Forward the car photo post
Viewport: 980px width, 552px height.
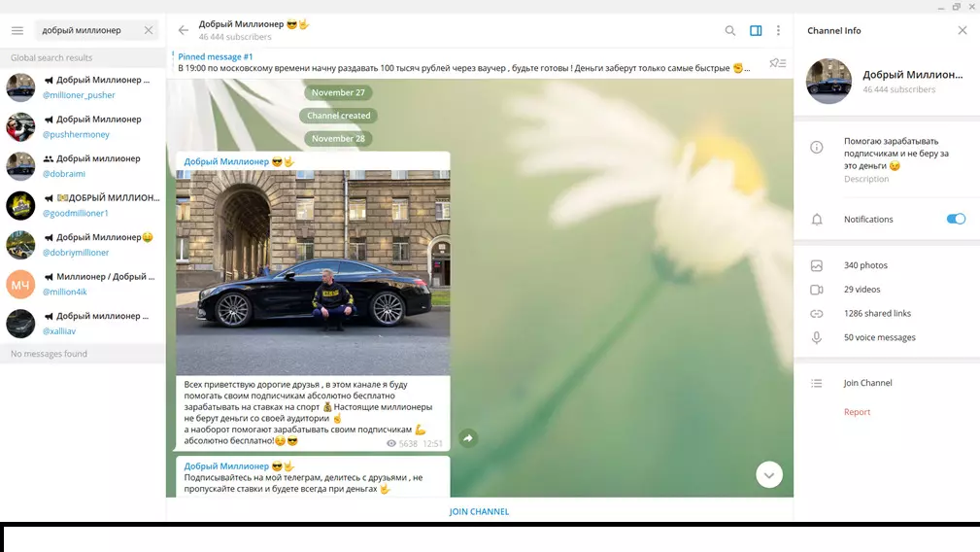click(x=468, y=438)
